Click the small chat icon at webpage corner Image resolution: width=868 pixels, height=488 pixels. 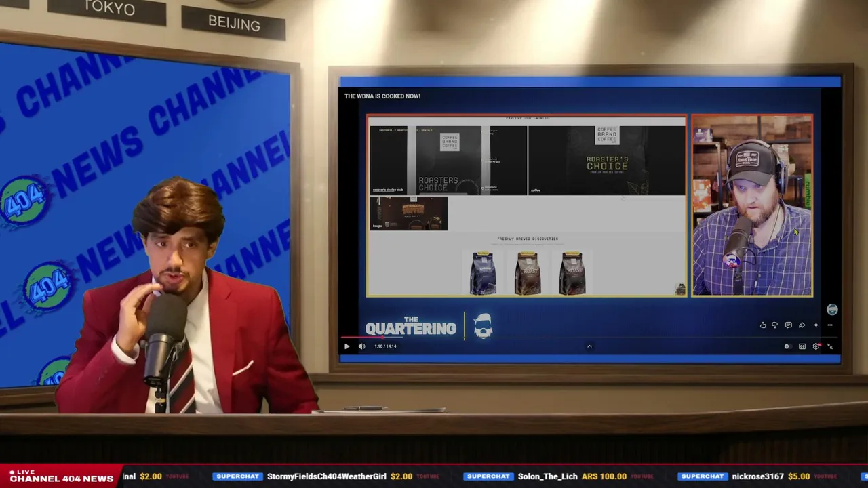click(x=680, y=290)
